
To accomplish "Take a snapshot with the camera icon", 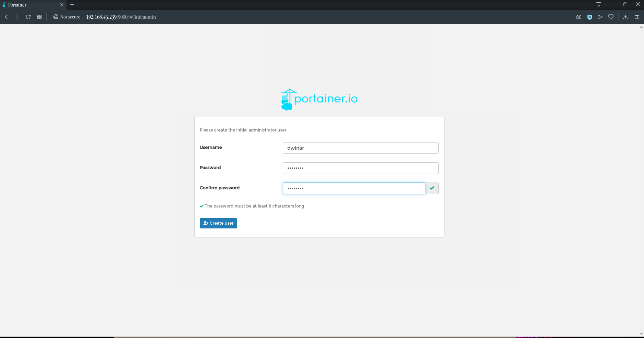I will (579, 17).
